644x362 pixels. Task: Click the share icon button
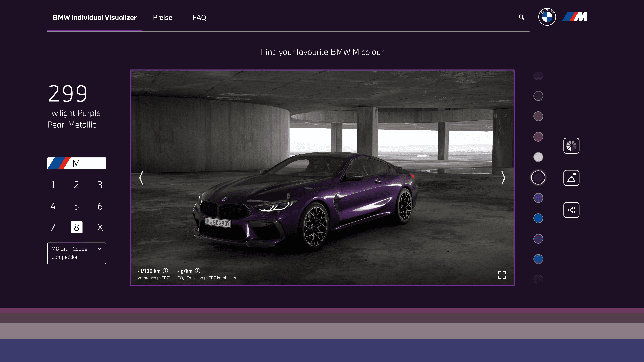point(571,210)
